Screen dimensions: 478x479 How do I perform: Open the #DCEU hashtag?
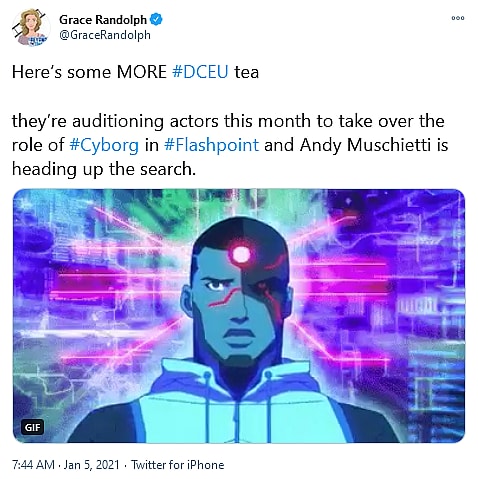coord(200,72)
